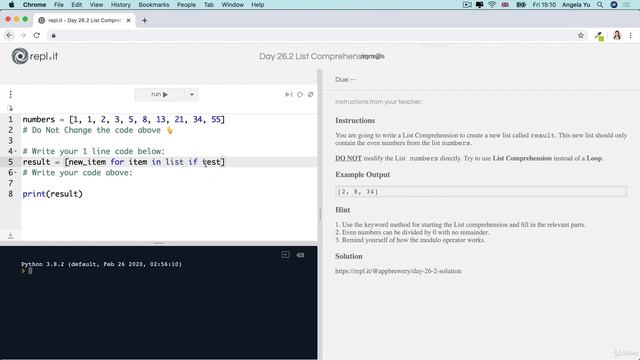Click the screen recording menu bar icon
The image size is (640, 360).
click(467, 5)
